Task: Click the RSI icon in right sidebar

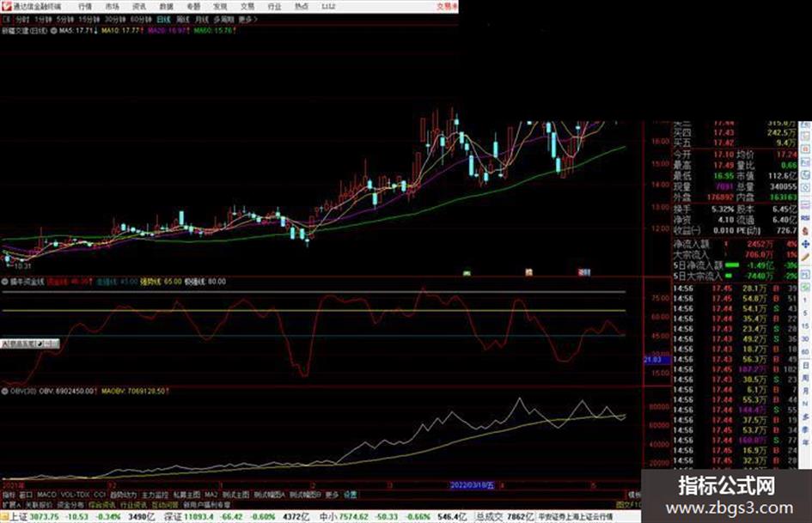Action: click(805, 218)
